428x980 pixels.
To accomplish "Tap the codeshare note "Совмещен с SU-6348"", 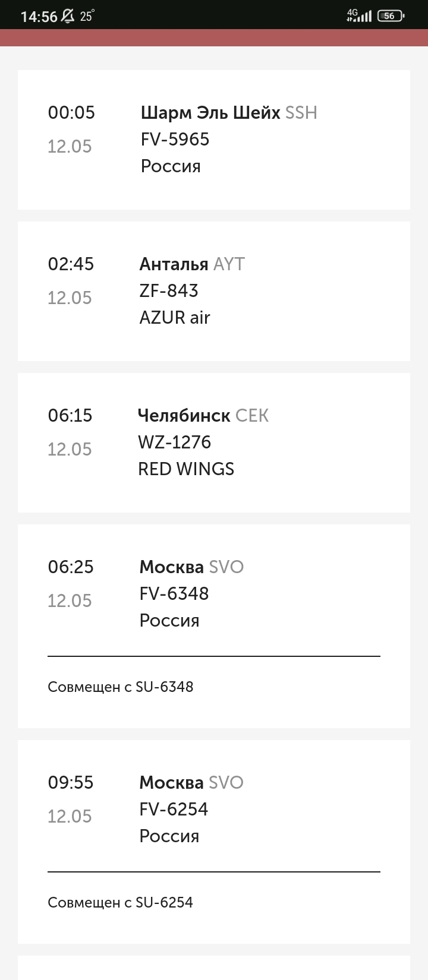I will pos(121,687).
